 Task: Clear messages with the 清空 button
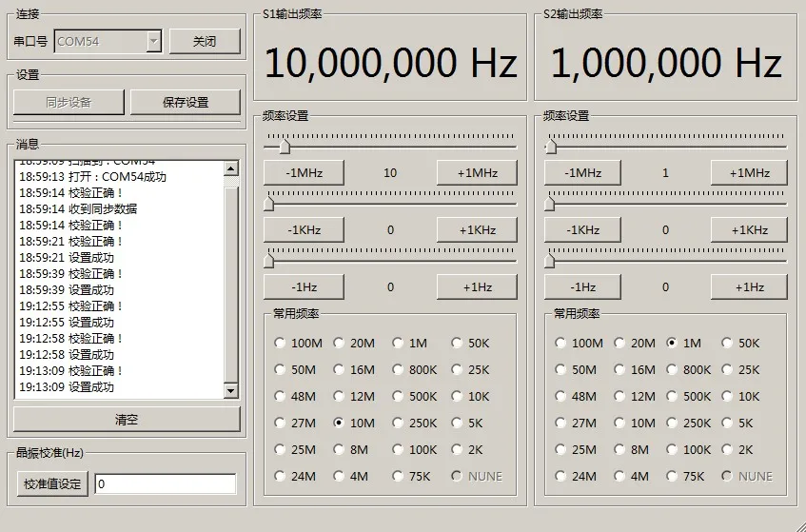(127, 420)
